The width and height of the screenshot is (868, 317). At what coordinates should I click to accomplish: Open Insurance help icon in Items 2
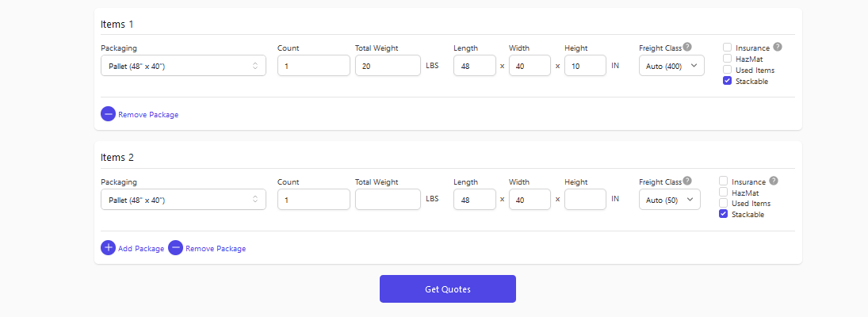coord(774,181)
